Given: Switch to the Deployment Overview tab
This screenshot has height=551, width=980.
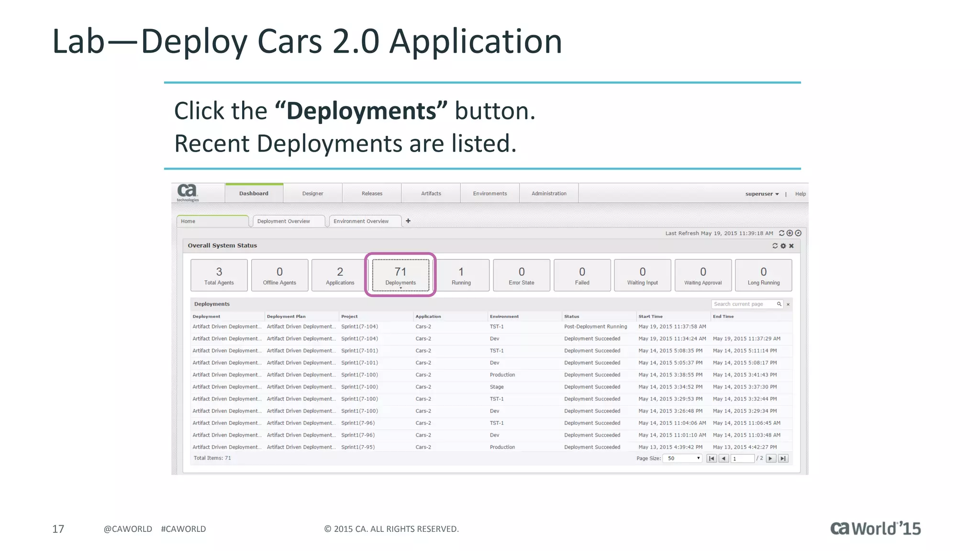Looking at the screenshot, I should click(289, 221).
